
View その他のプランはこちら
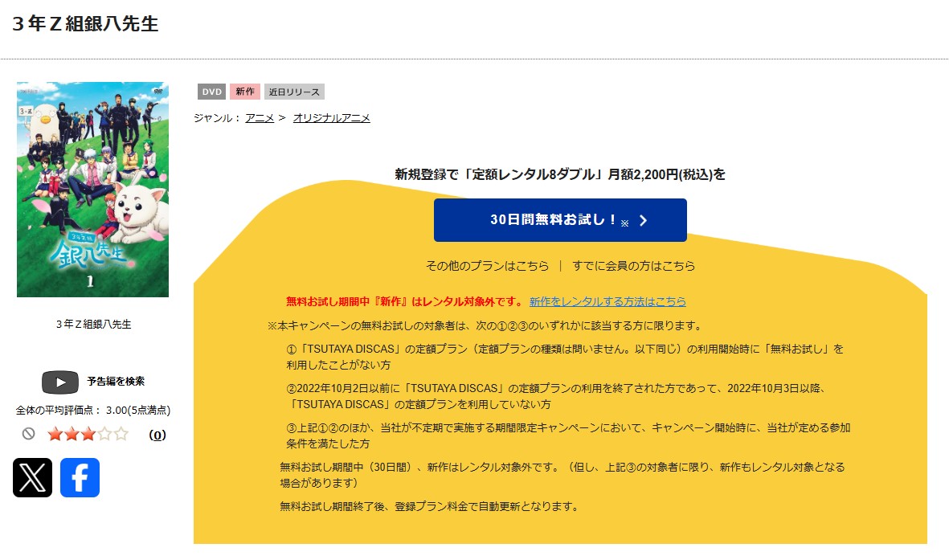(487, 266)
